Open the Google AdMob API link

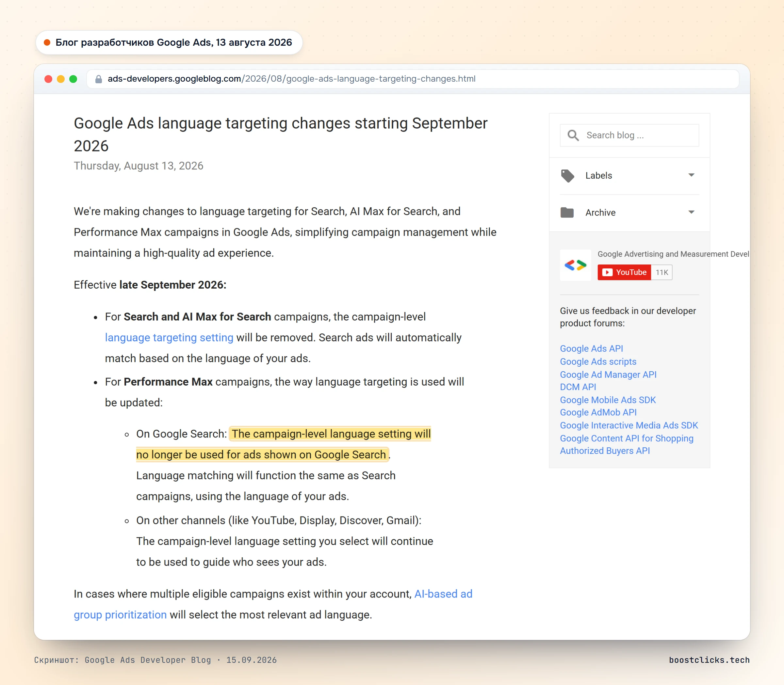(x=598, y=412)
